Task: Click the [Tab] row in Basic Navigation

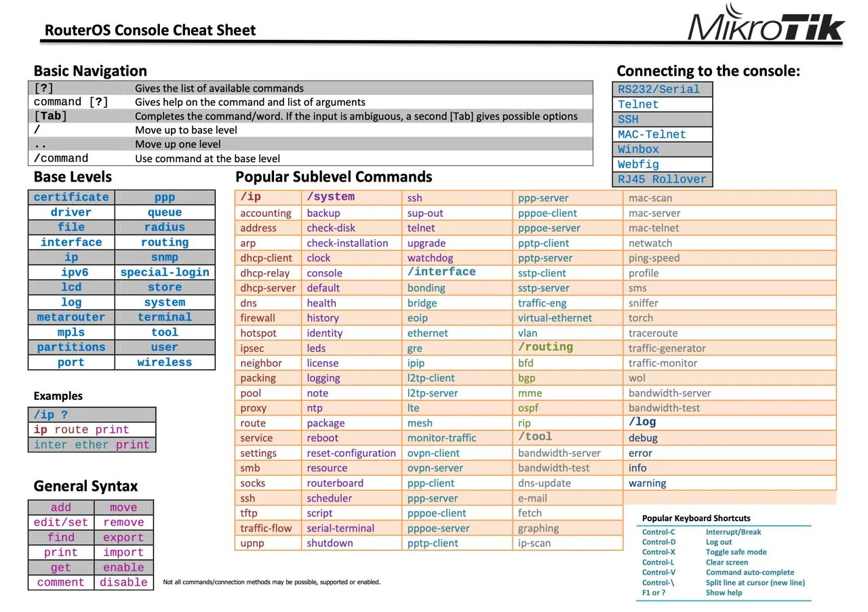Action: click(305, 116)
